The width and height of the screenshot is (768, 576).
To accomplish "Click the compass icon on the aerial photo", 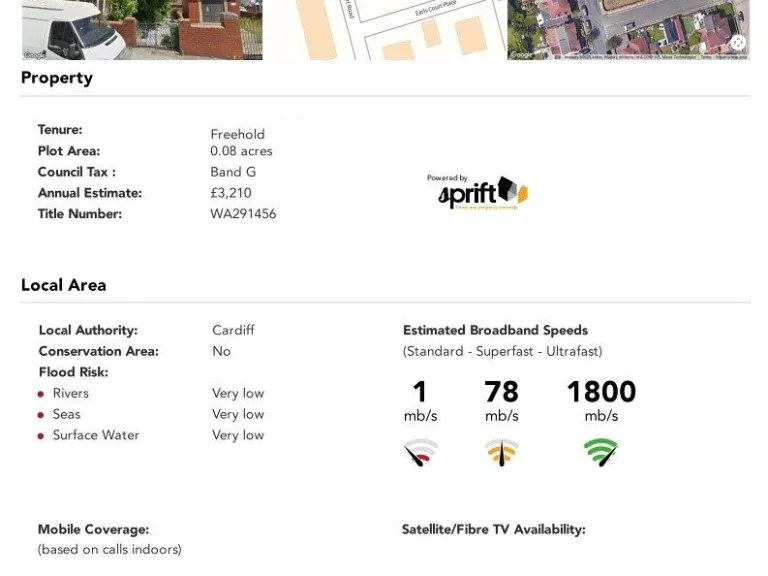I will pos(738,42).
